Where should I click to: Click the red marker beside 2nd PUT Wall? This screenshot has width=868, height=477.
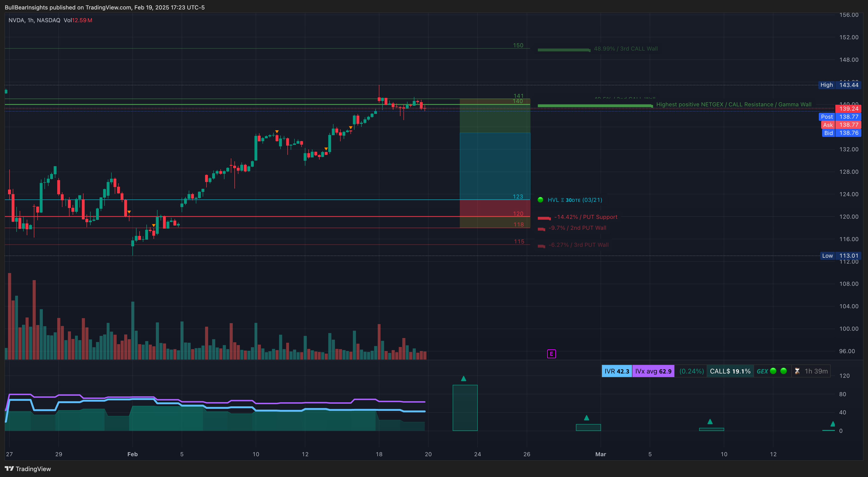(x=541, y=229)
